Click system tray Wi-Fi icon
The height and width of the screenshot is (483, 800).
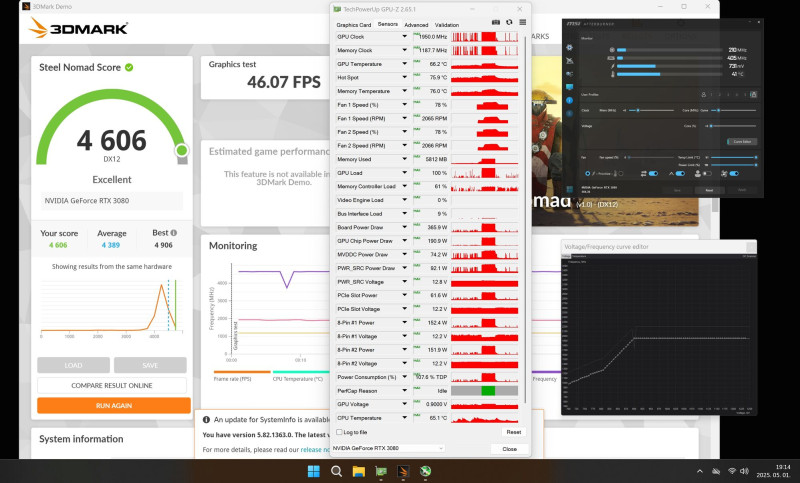pyautogui.click(x=732, y=471)
